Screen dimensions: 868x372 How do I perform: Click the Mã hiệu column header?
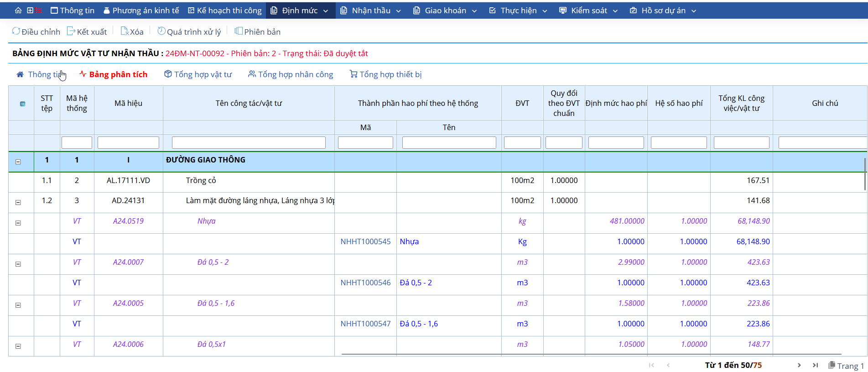tap(128, 103)
